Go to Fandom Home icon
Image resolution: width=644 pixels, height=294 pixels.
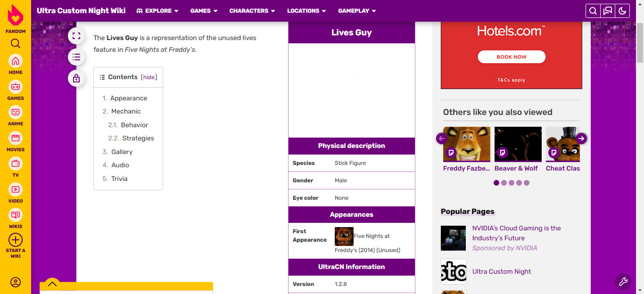point(16,61)
